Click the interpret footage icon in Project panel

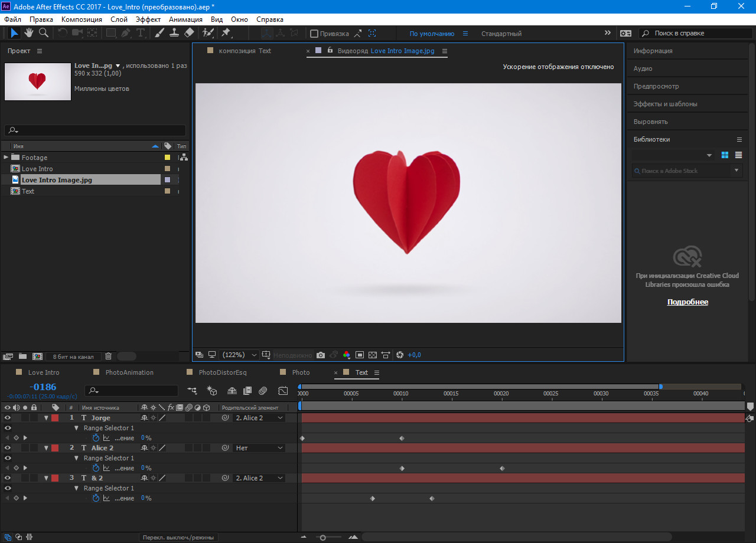(x=8, y=356)
